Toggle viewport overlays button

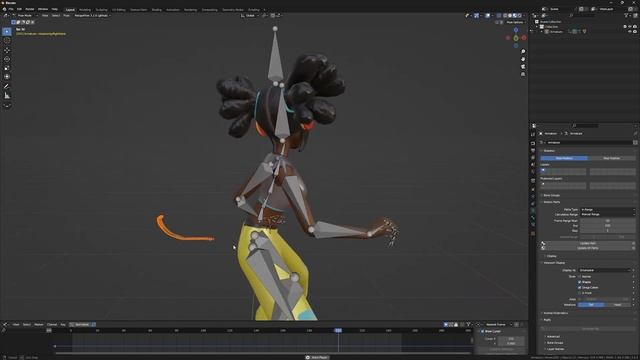pyautogui.click(x=488, y=16)
